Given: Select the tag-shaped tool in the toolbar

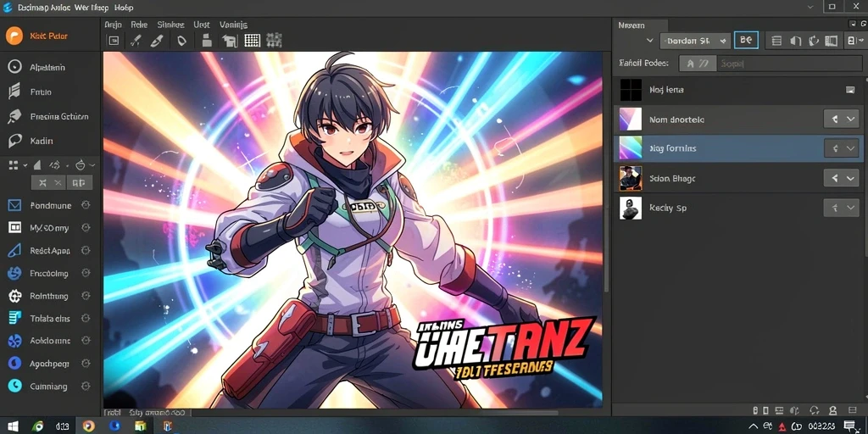Looking at the screenshot, I should coord(181,41).
